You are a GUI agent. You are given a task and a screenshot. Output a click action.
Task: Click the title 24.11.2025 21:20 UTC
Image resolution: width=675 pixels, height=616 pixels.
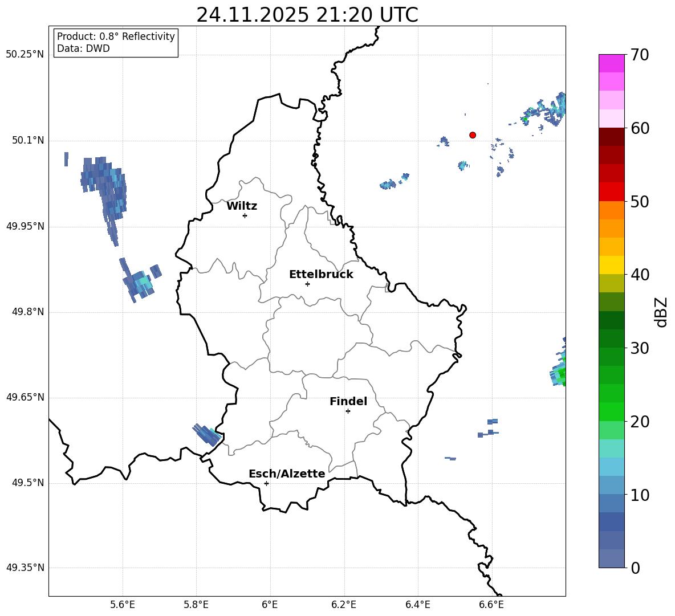click(x=307, y=15)
